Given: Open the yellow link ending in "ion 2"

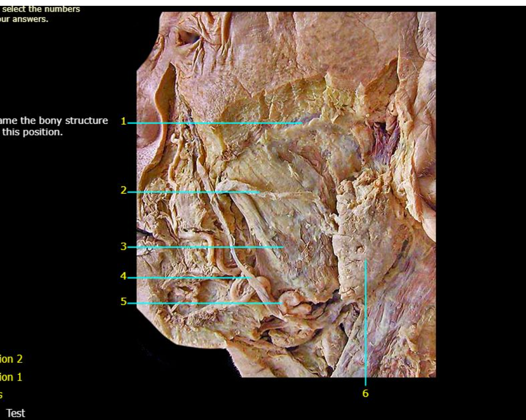Looking at the screenshot, I should [x=11, y=359].
